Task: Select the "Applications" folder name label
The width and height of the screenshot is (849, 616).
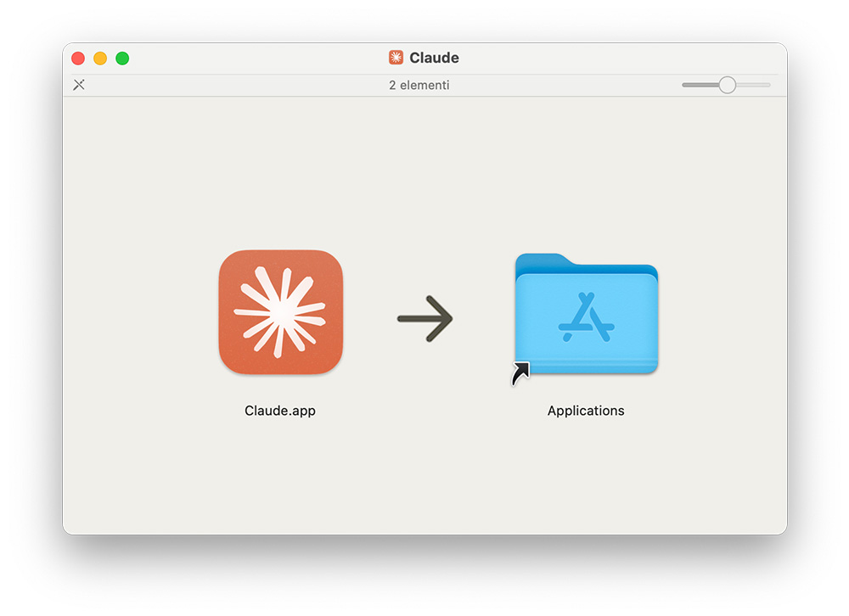Action: (586, 411)
